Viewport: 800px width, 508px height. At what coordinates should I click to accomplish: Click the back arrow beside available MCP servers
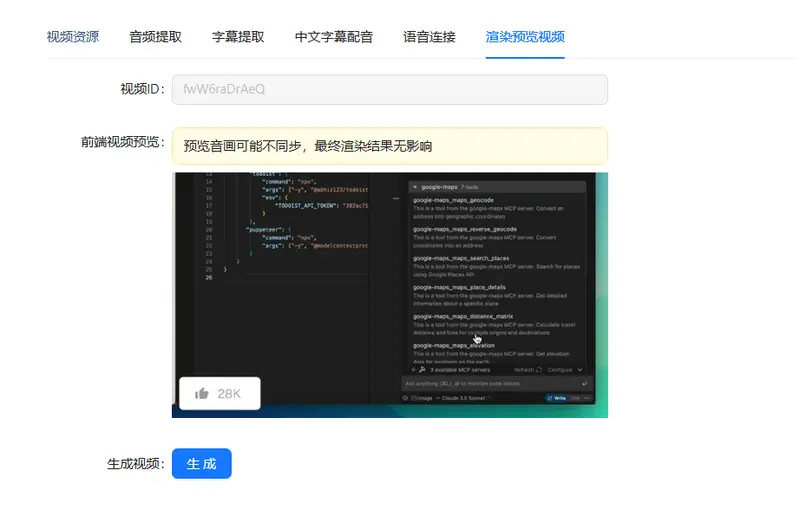(413, 369)
